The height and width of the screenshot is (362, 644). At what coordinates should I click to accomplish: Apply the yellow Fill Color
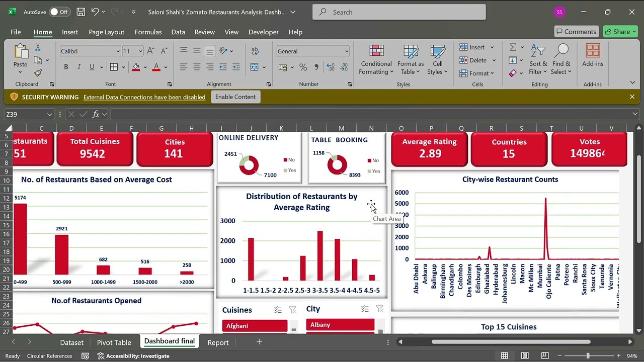click(x=136, y=67)
